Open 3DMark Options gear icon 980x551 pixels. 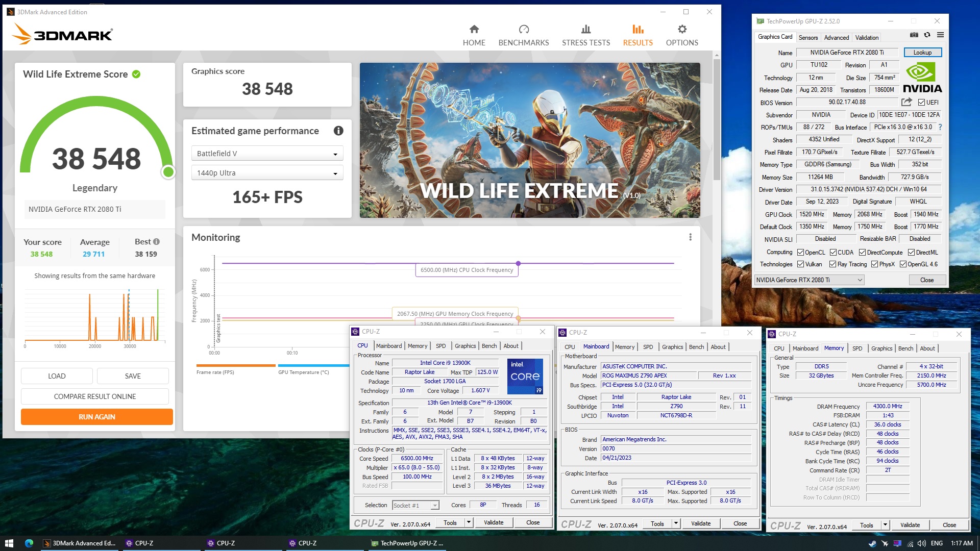point(682,29)
